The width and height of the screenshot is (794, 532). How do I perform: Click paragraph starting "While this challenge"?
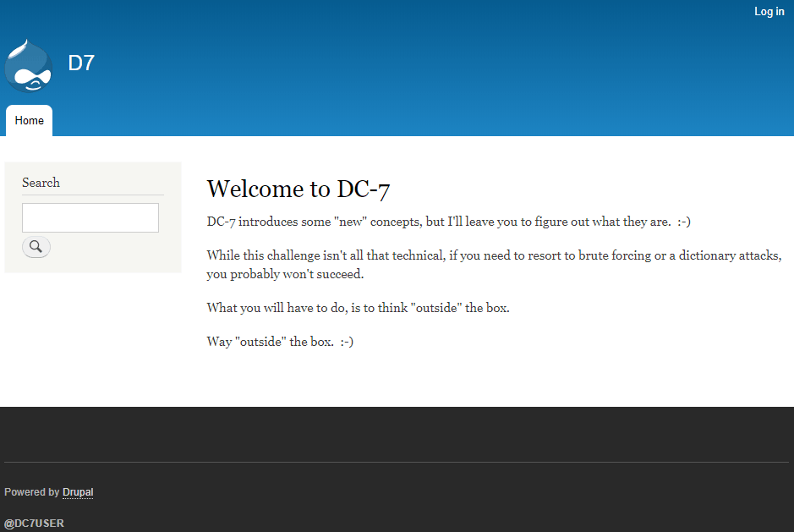pyautogui.click(x=494, y=265)
